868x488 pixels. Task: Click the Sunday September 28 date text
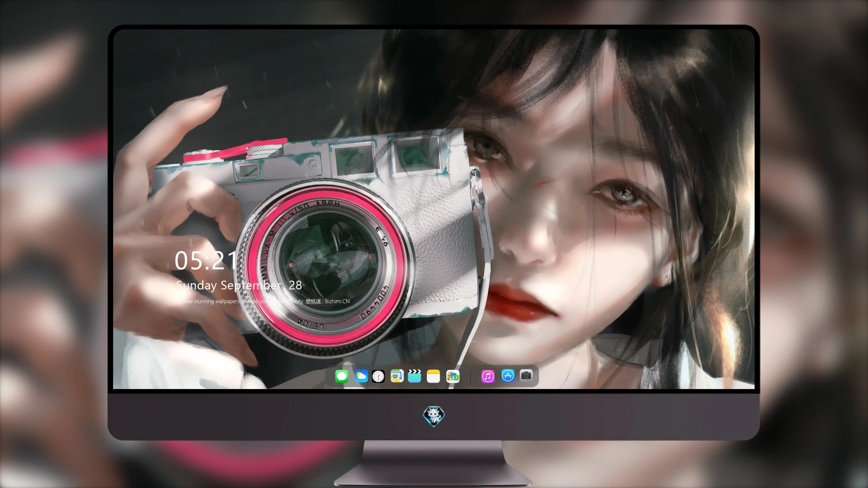pyautogui.click(x=239, y=286)
